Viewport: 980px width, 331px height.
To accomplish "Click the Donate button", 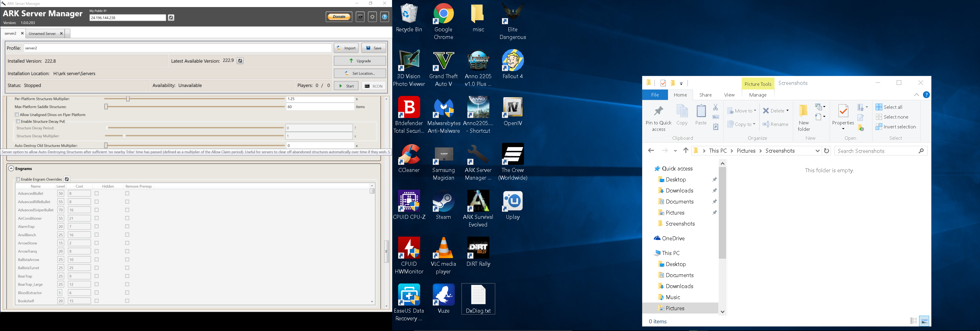I will pyautogui.click(x=339, y=17).
